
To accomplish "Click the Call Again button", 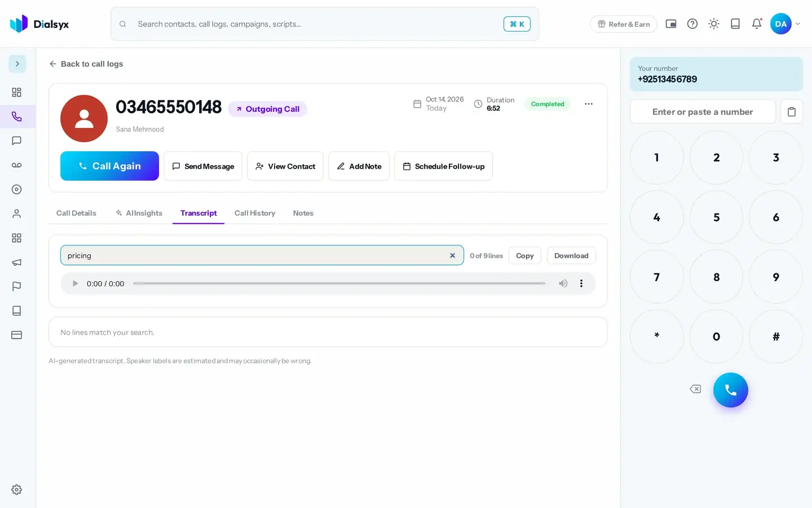I will tap(109, 166).
